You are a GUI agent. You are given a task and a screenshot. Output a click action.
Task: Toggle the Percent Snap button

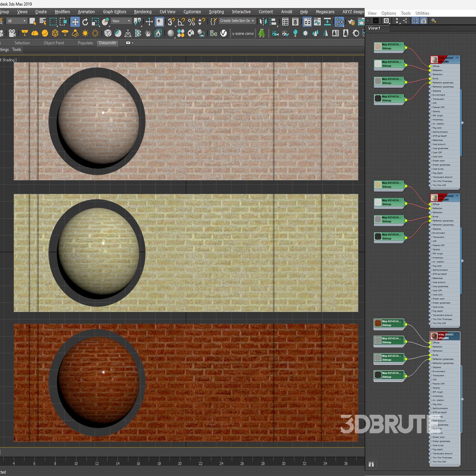tap(191, 22)
